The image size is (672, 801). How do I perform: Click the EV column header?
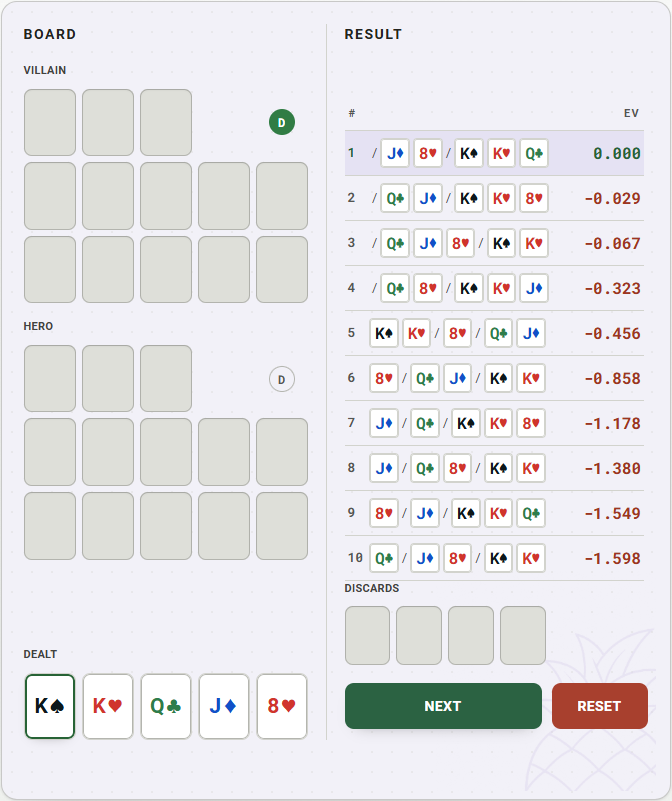pyautogui.click(x=631, y=113)
